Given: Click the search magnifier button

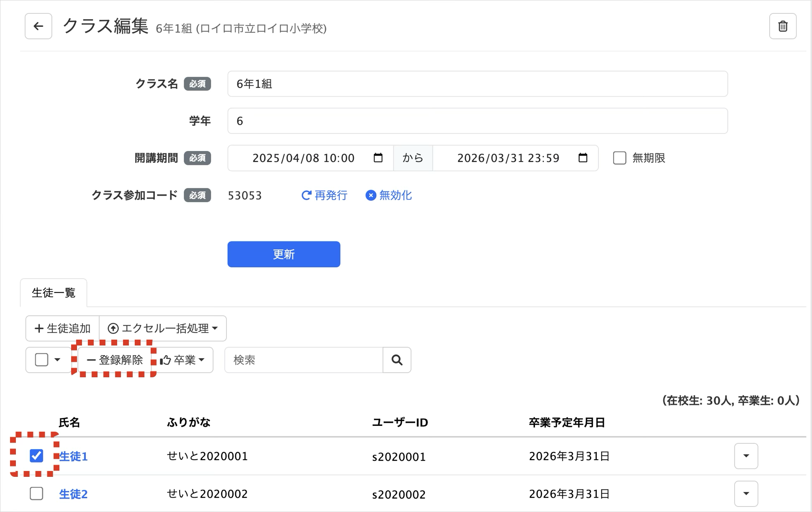Looking at the screenshot, I should [397, 360].
